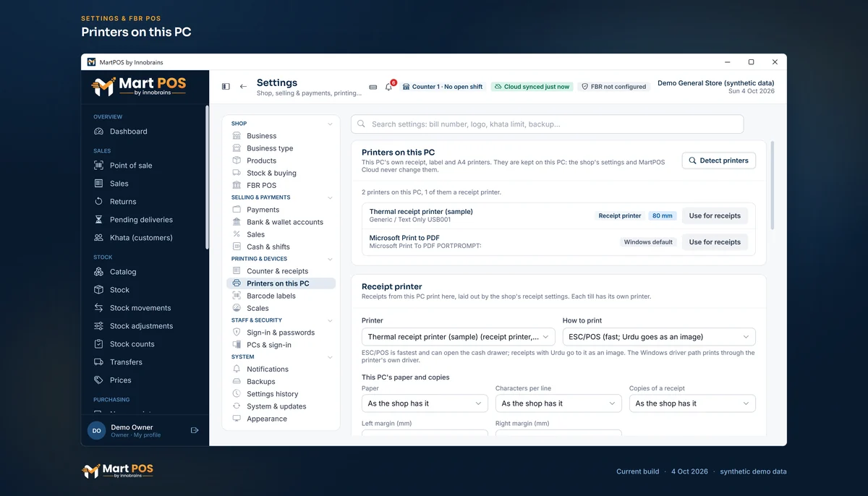The image size is (868, 496).
Task: Open the notifications bell with red badge
Action: (389, 87)
